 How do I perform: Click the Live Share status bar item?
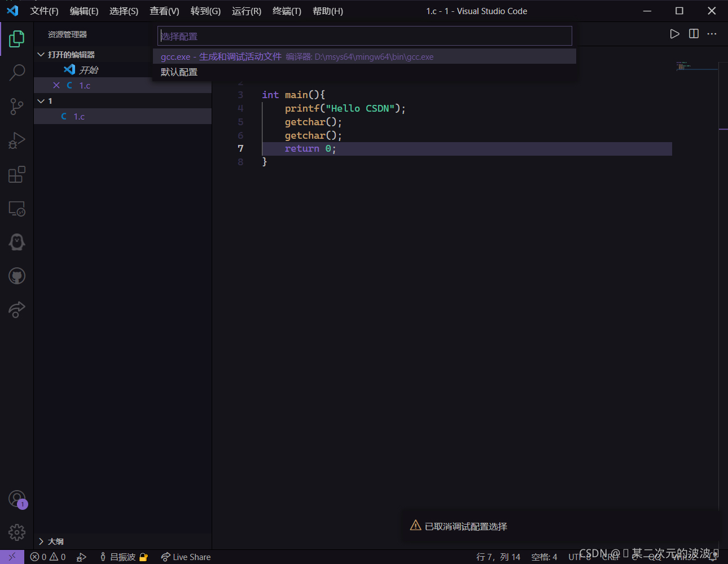(x=186, y=557)
